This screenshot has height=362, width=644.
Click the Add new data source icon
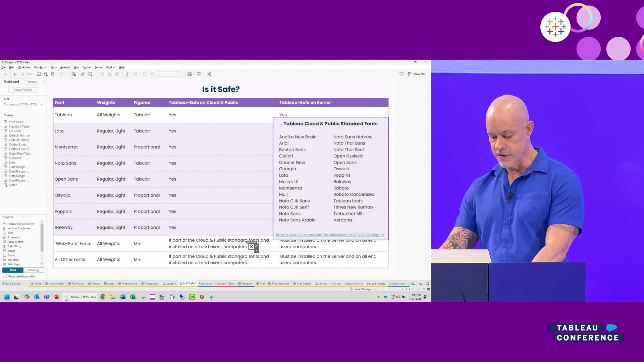(46, 74)
